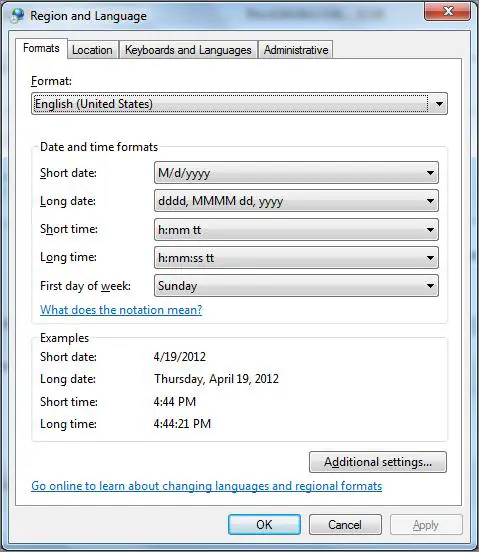
Task: Open the go online to learn about languages link
Action: 207,486
